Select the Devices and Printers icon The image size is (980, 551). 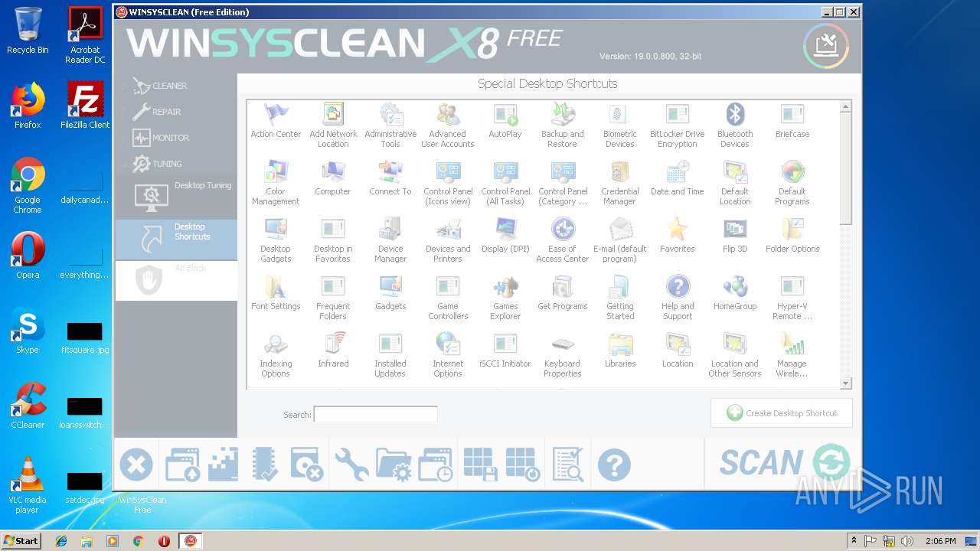pos(448,230)
